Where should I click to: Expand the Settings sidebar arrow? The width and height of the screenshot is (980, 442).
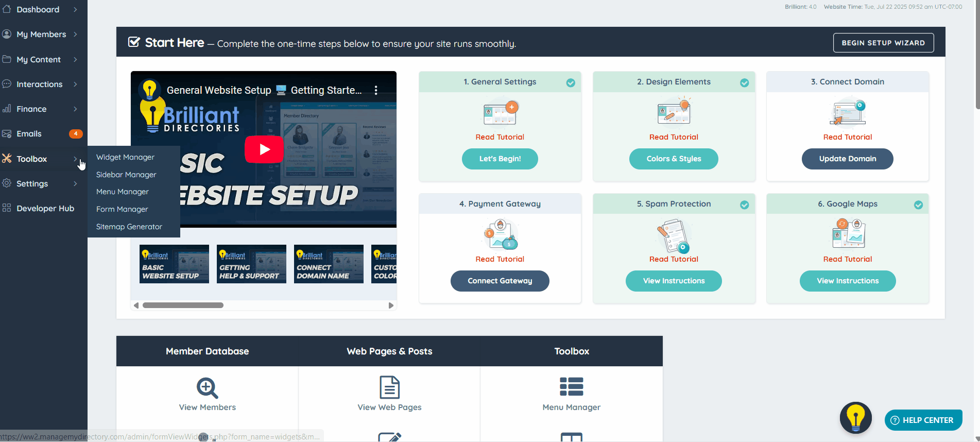[x=75, y=183]
